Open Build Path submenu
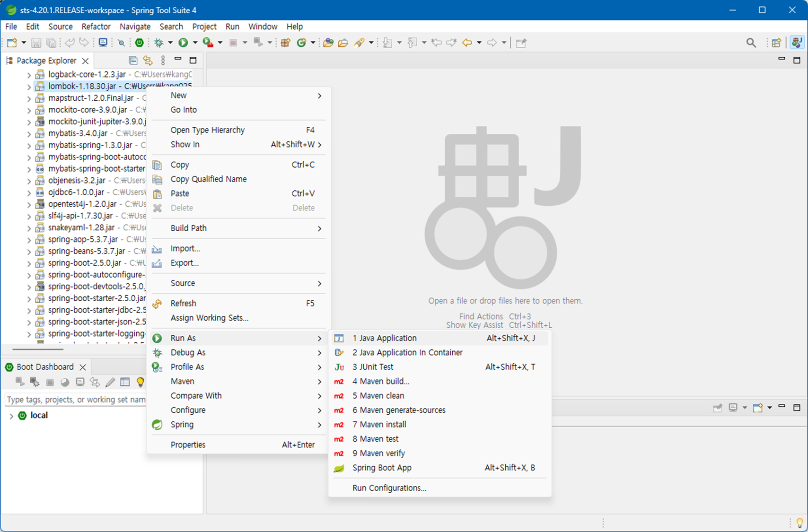This screenshot has height=532, width=808. point(238,228)
